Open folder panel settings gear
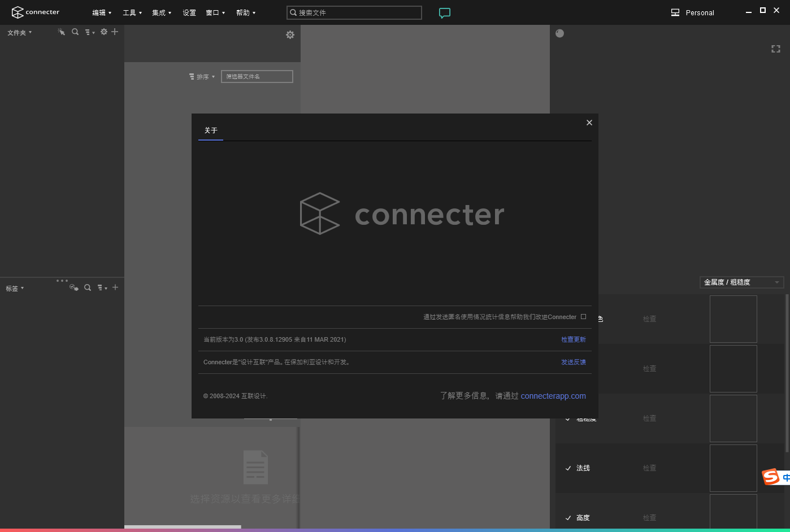The width and height of the screenshot is (790, 532). click(x=103, y=32)
